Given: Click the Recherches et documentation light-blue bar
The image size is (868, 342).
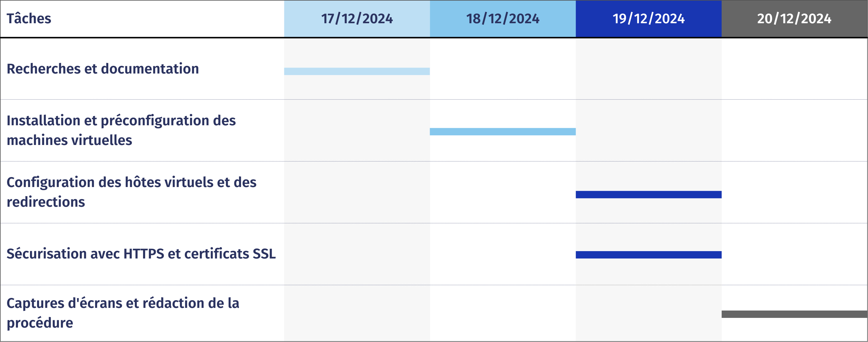Looking at the screenshot, I should pos(357,71).
